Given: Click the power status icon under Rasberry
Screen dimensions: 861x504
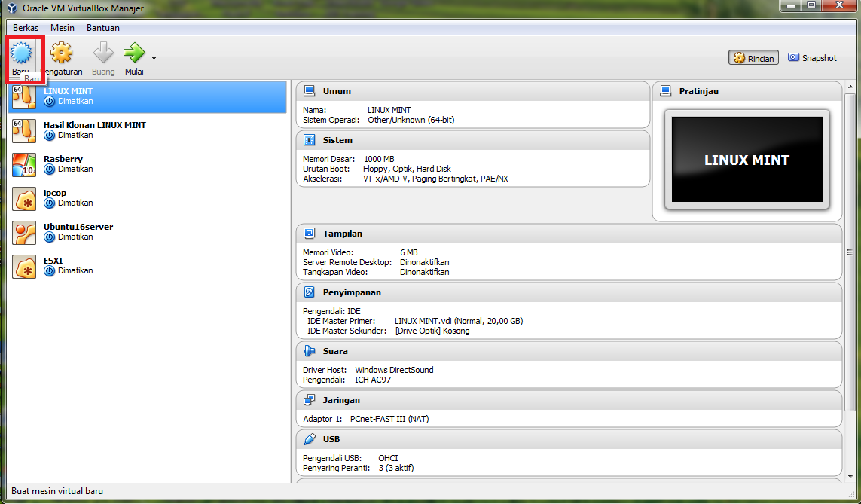Looking at the screenshot, I should click(x=50, y=169).
